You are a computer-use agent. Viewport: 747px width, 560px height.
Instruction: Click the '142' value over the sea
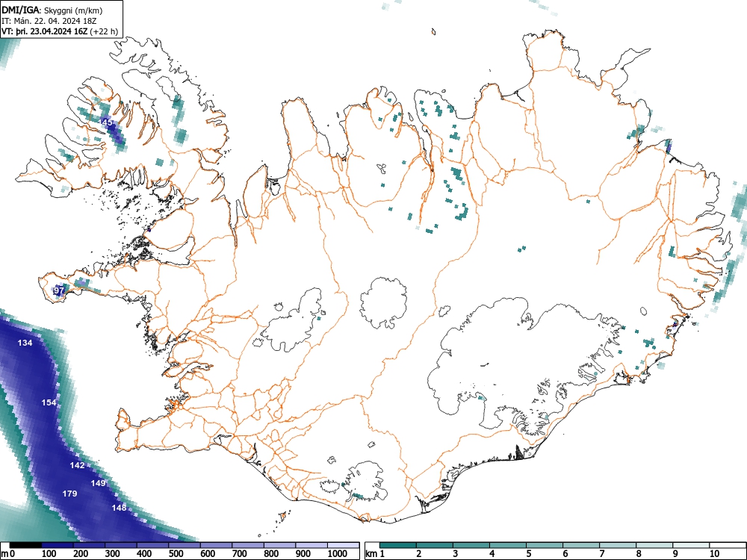(77, 465)
